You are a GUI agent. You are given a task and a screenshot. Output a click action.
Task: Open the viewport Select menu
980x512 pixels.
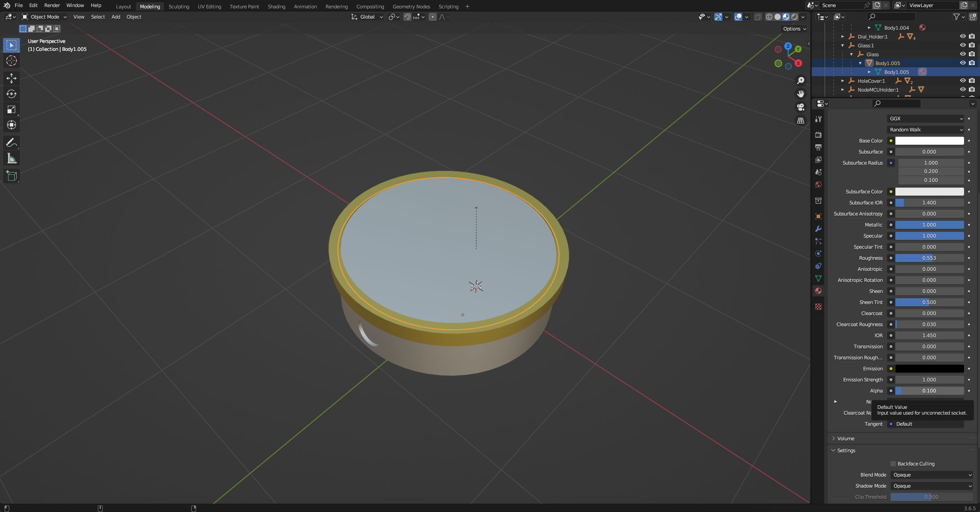coord(98,17)
